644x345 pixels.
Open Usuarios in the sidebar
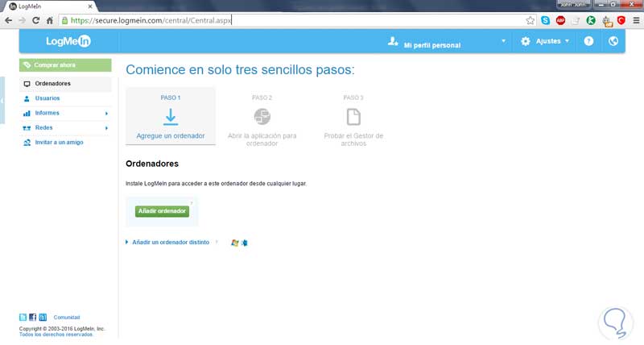pos(65,98)
